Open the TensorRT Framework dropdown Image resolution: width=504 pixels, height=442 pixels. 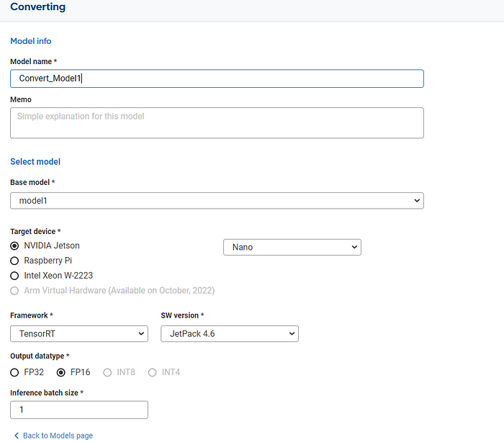pos(78,333)
